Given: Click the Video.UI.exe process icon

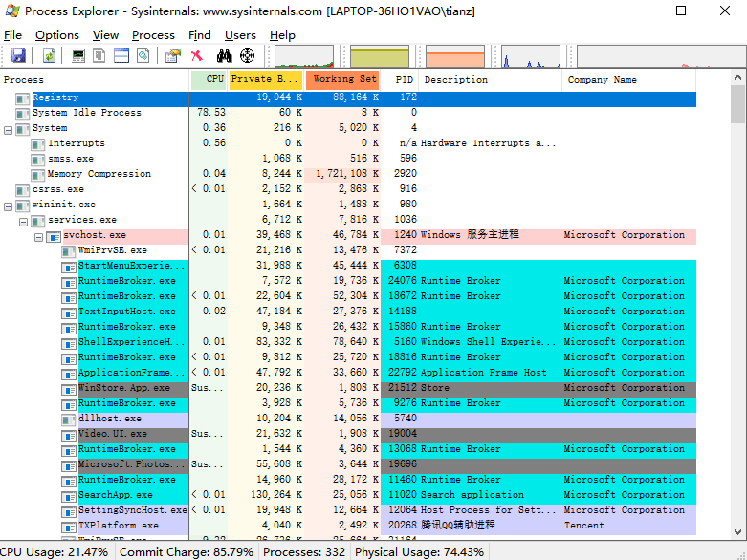Looking at the screenshot, I should point(69,435).
